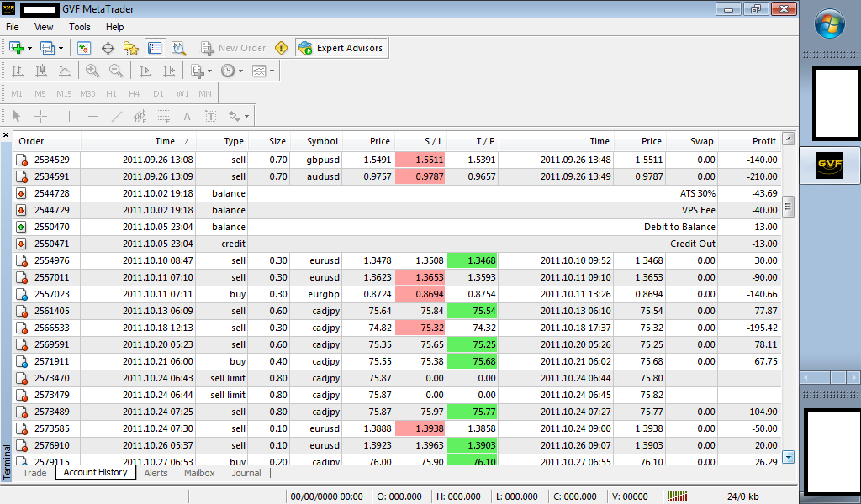Image resolution: width=861 pixels, height=504 pixels.
Task: Open the Strategy Tester magnifier icon
Action: [178, 48]
